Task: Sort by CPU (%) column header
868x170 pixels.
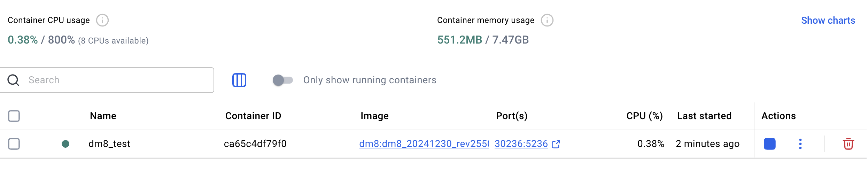Action: (x=644, y=116)
